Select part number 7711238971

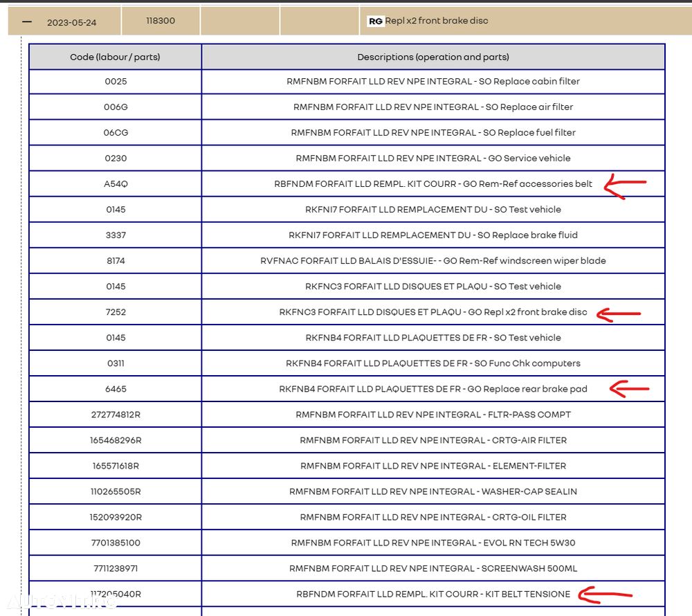coord(116,568)
